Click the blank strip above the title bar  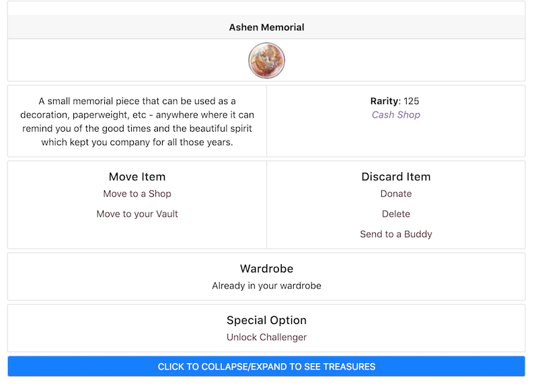pos(266,8)
